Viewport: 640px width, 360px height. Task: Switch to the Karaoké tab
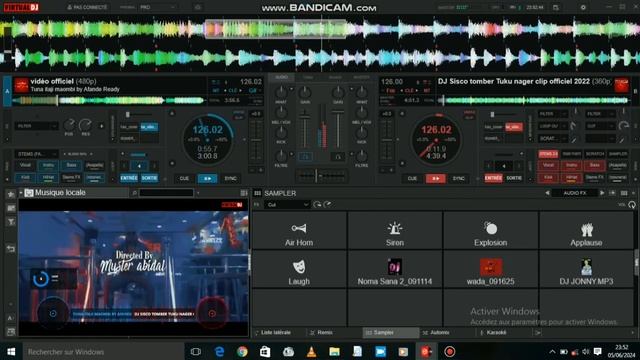click(496, 333)
